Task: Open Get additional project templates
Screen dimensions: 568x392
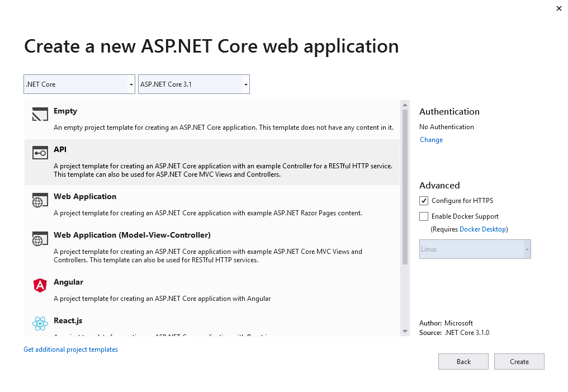Action: tap(70, 350)
